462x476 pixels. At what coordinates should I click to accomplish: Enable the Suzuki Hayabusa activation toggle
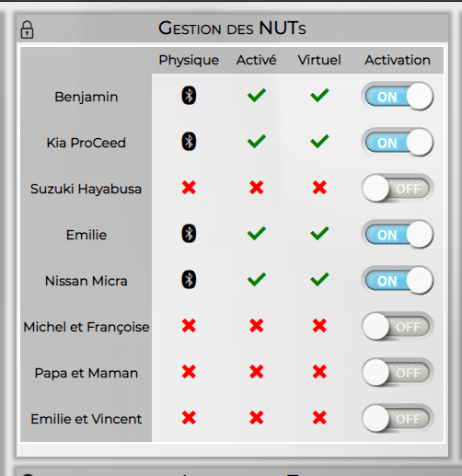[398, 189]
